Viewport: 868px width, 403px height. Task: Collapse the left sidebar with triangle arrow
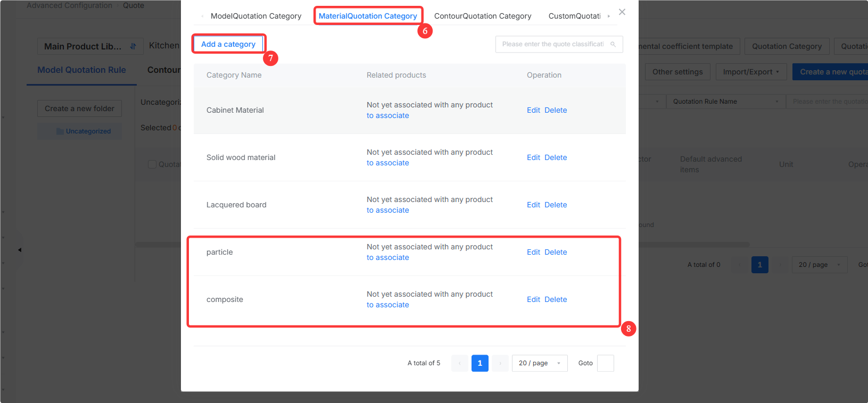20,249
